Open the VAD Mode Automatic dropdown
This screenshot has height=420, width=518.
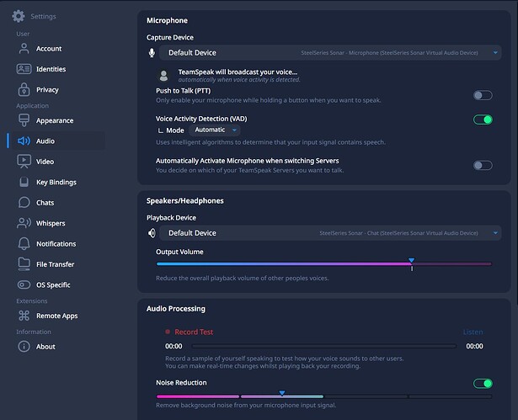(216, 130)
